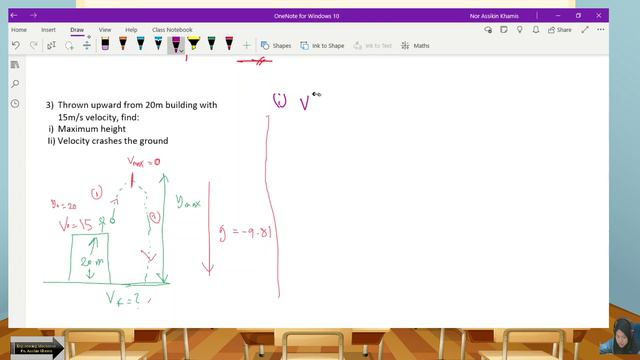Click the text '15m/s velocity, find:'
This screenshot has height=360, width=640.
click(x=98, y=117)
